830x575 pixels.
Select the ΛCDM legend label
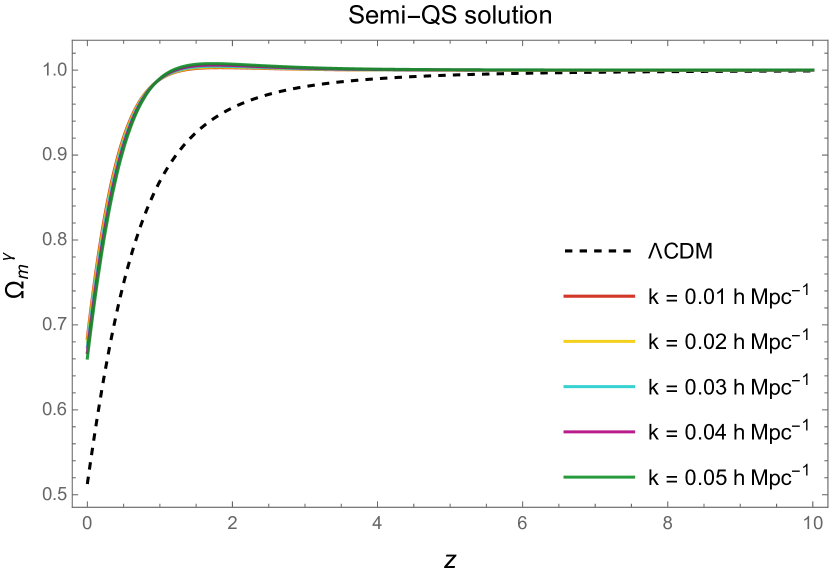[x=680, y=251]
